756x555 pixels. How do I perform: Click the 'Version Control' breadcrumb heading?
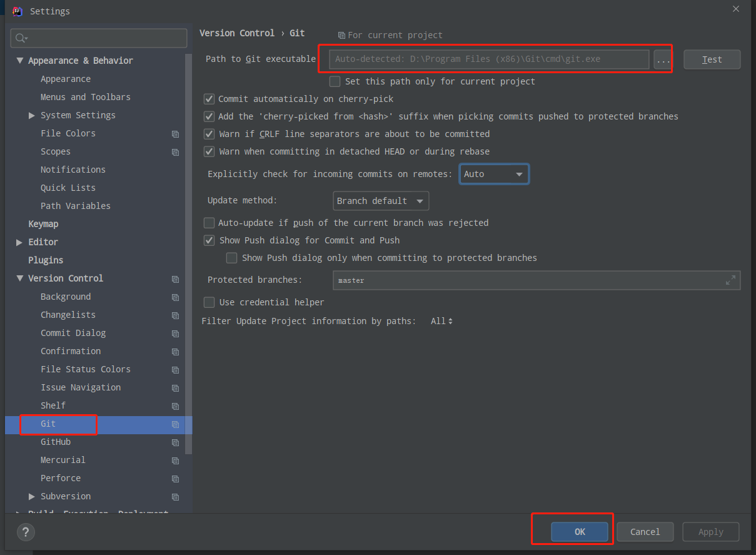click(x=237, y=33)
